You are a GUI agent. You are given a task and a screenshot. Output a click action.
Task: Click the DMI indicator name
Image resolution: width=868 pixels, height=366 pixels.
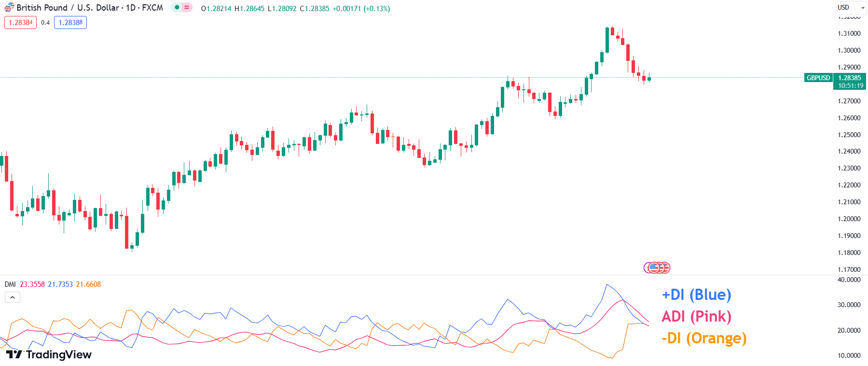coord(10,284)
